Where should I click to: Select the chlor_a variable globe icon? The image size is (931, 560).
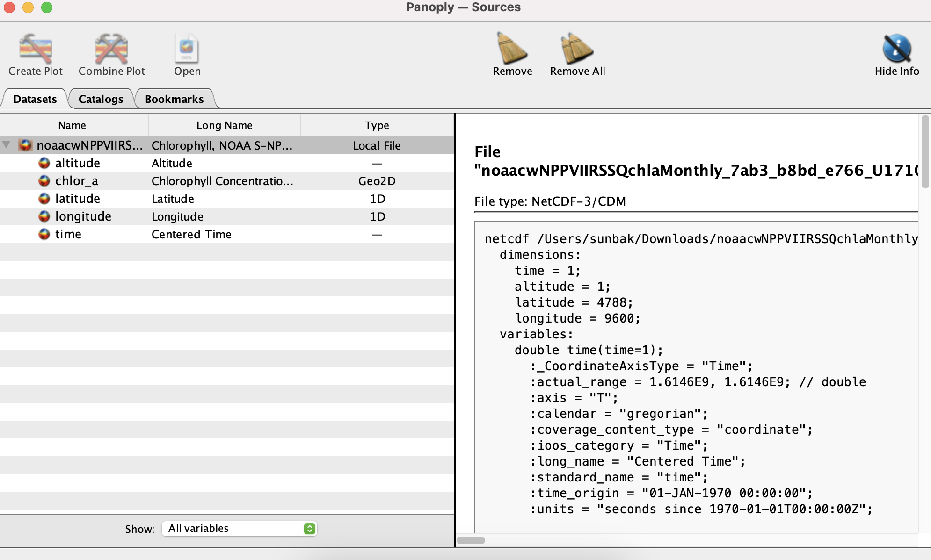pyautogui.click(x=44, y=181)
